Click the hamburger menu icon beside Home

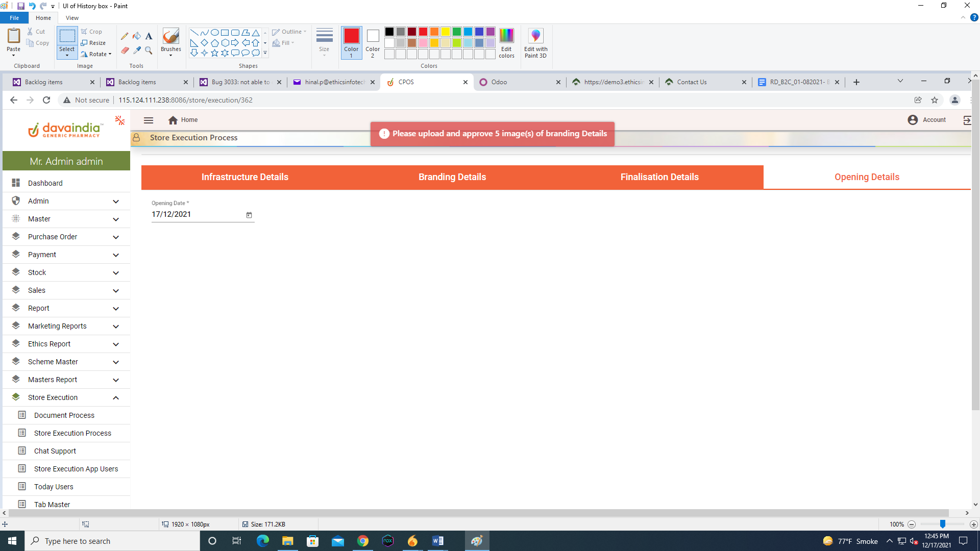coord(149,120)
